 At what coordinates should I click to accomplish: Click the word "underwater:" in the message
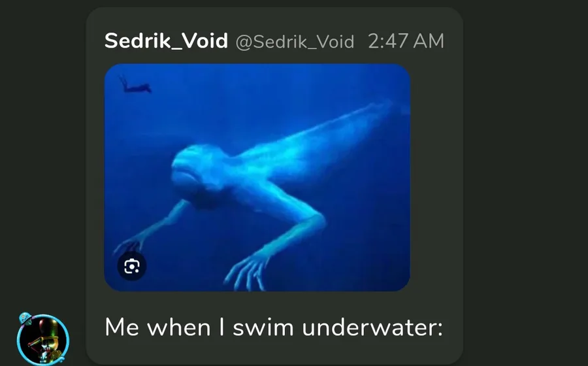coord(372,327)
